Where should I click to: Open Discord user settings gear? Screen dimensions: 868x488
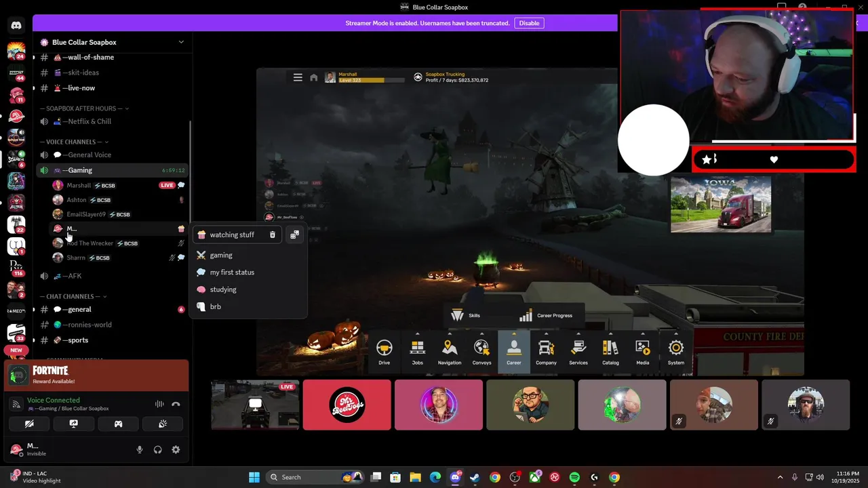click(176, 449)
